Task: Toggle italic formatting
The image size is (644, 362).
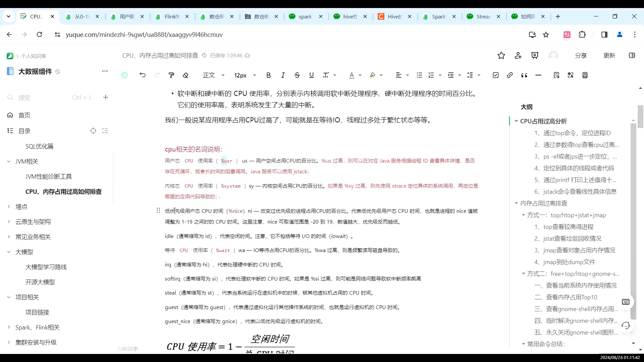Action: coord(283,75)
